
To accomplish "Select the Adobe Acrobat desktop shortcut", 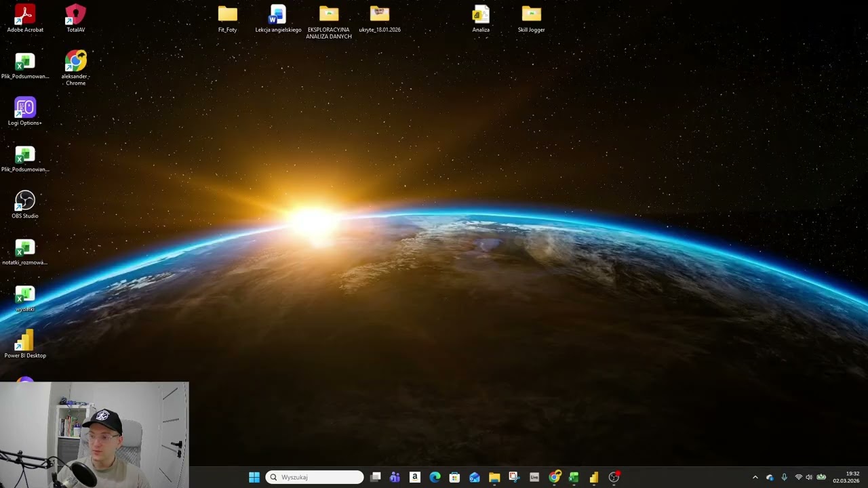I will pos(25,18).
